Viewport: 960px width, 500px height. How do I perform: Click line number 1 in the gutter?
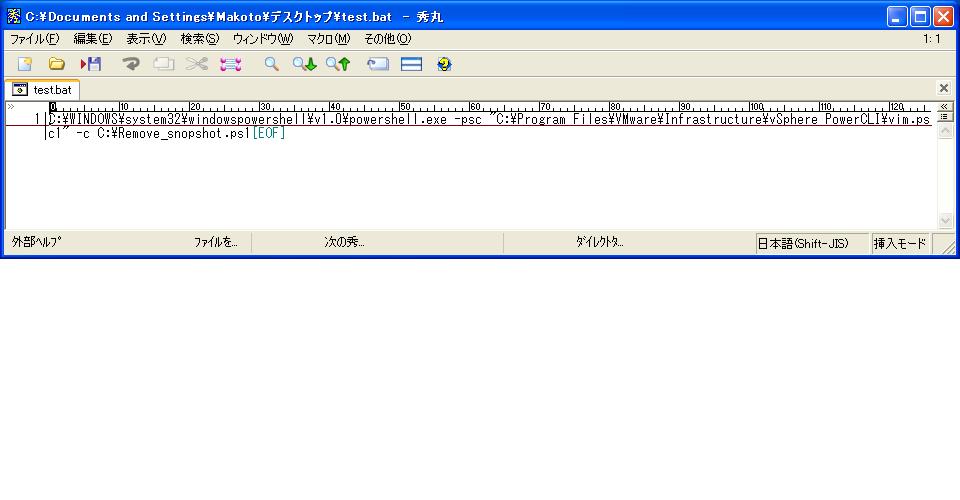pos(37,119)
